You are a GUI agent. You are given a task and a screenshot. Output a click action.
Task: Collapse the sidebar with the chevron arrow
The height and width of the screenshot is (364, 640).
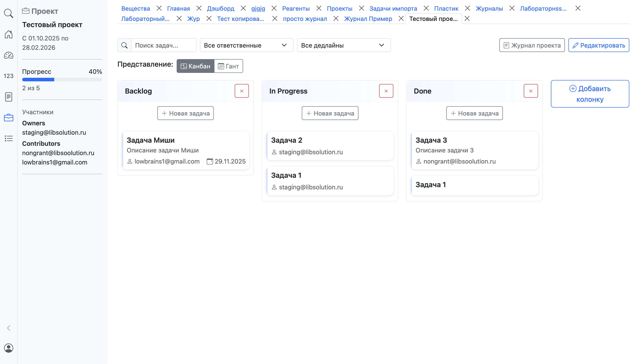(x=8, y=328)
